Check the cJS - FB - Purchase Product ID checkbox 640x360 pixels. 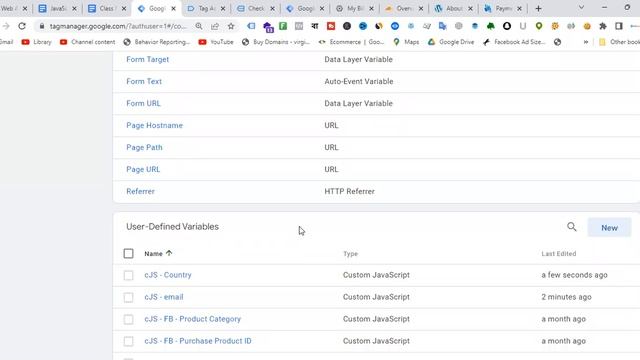click(x=129, y=341)
